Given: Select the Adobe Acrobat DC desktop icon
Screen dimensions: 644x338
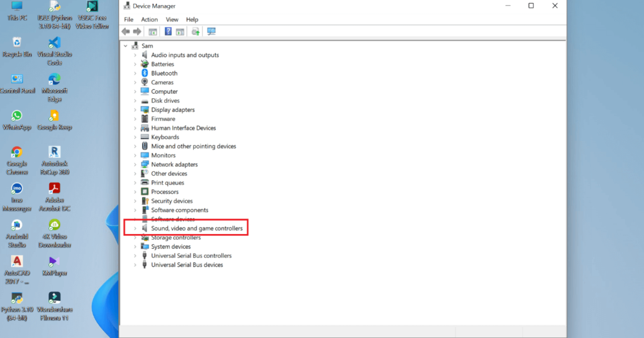Looking at the screenshot, I should tap(54, 198).
